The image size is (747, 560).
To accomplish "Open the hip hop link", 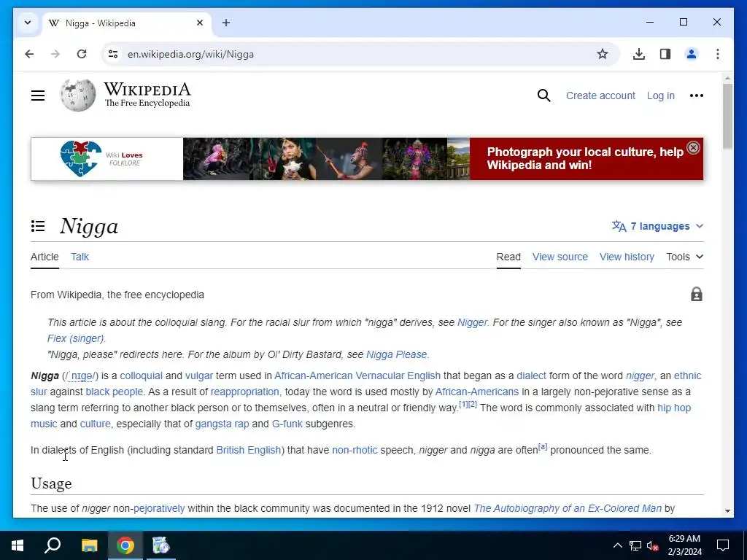I will [674, 408].
